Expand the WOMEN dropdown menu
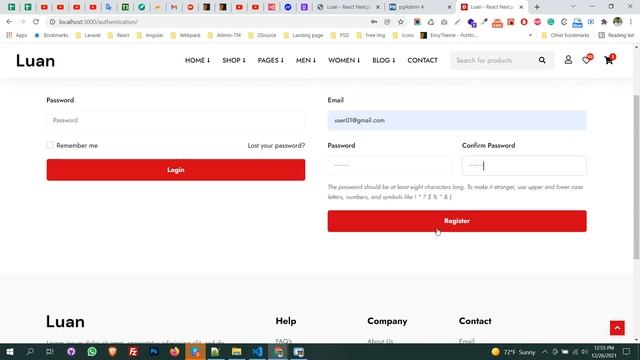This screenshot has height=360, width=640. 344,60
